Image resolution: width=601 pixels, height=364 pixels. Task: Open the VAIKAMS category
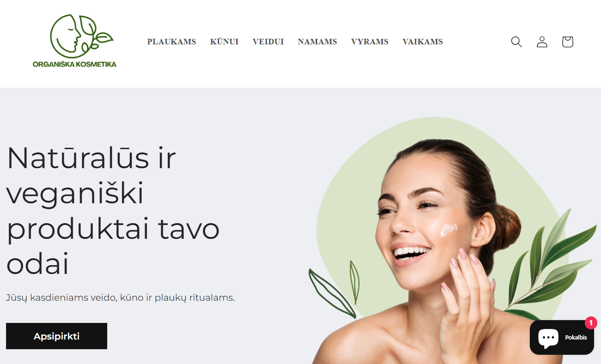click(423, 42)
